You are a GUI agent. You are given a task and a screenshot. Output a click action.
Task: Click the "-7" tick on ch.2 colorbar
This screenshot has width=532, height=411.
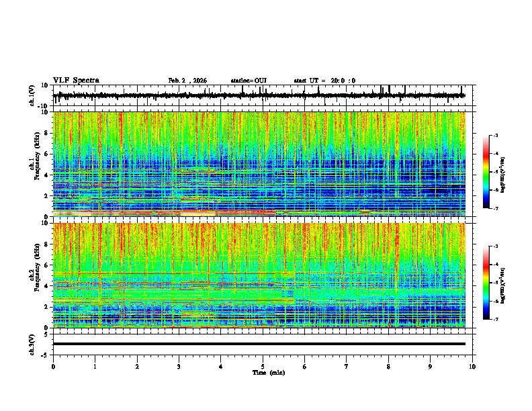pos(495,319)
